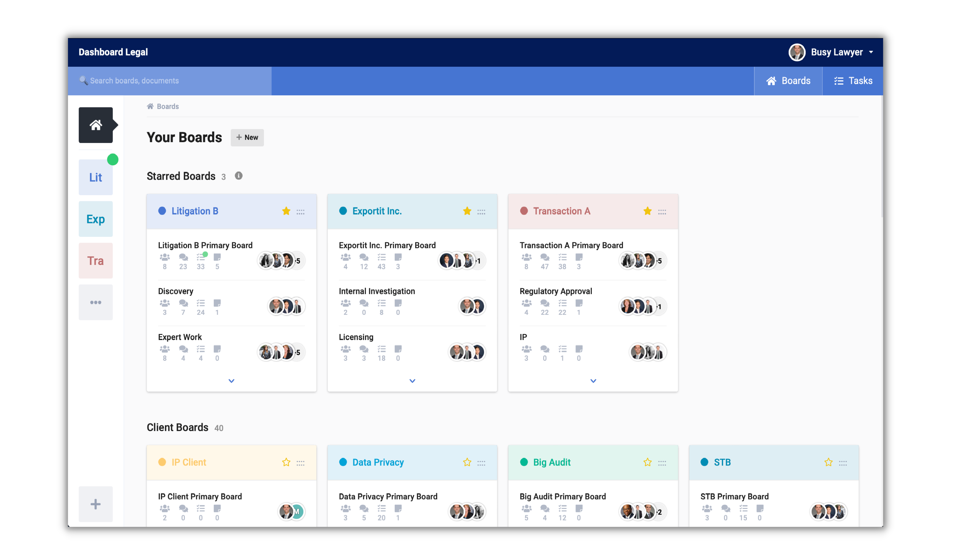This screenshot has width=975, height=560.
Task: Click the members icon on the Discovery board
Action: coord(165,303)
